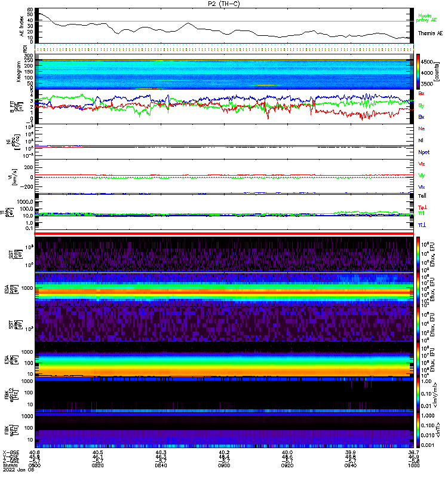Select the Themis AE legend label
Image resolution: width=448 pixels, height=478 pixels.
430,33
